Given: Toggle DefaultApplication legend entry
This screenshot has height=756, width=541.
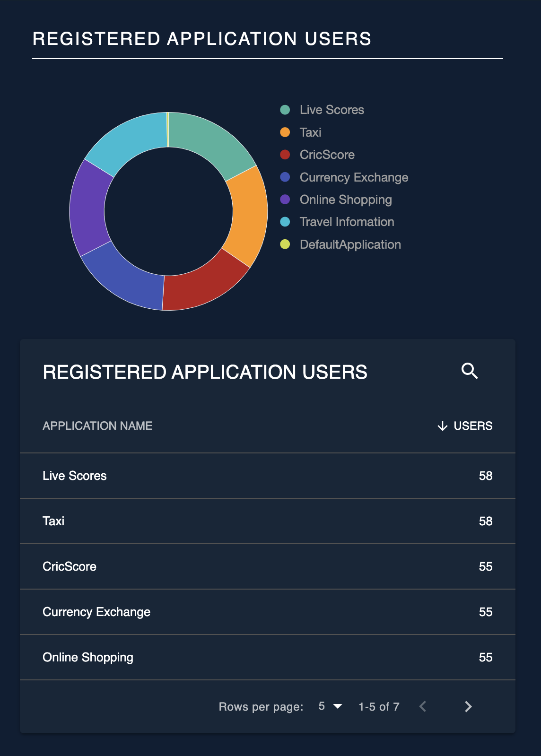Looking at the screenshot, I should coord(340,244).
